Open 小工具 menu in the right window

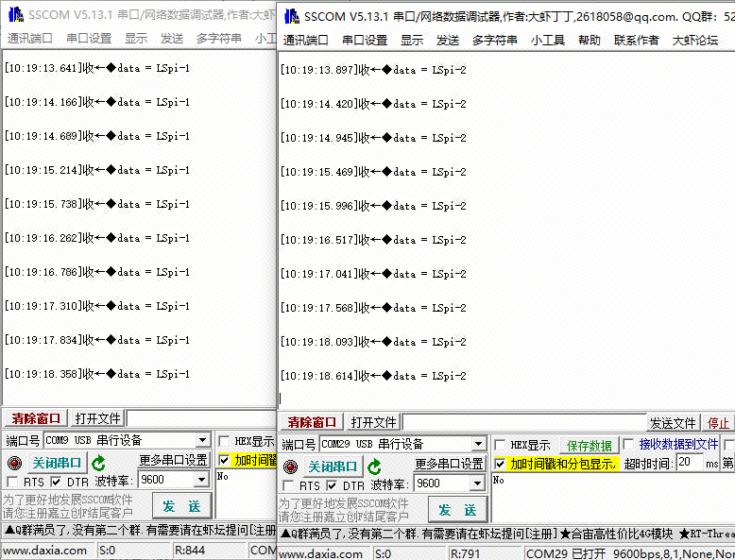coord(547,40)
